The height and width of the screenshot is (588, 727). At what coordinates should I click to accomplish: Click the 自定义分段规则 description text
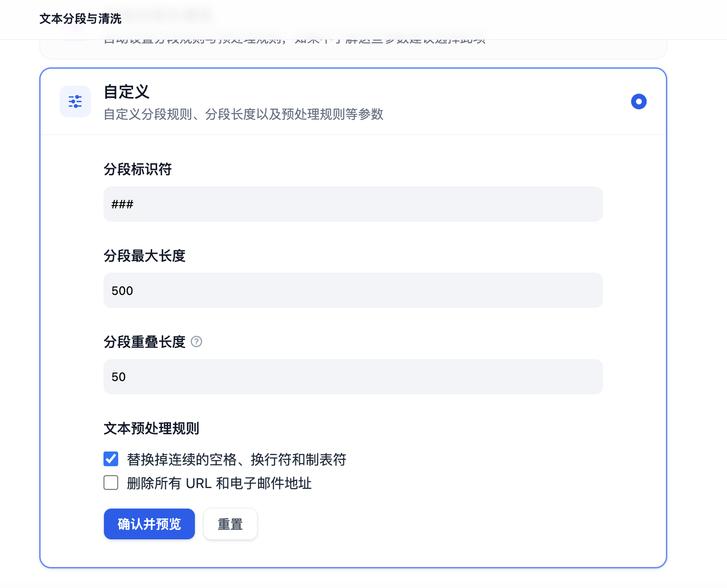[243, 115]
